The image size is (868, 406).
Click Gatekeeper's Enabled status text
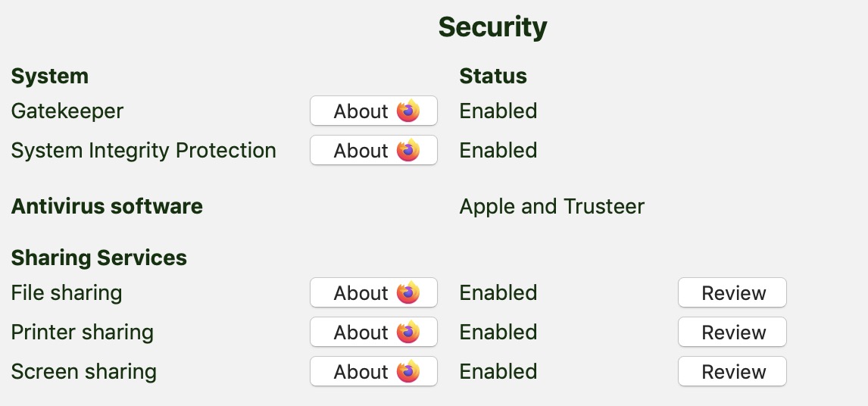tap(498, 111)
